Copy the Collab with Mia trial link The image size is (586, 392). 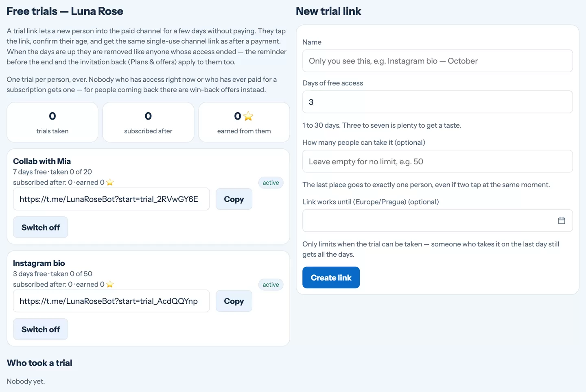click(x=234, y=199)
